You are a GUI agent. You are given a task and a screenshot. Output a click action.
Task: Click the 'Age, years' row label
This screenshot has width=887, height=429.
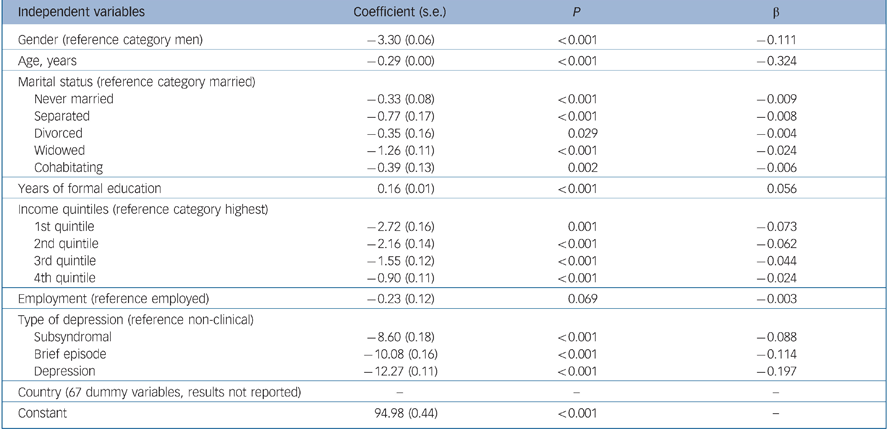[x=49, y=61]
